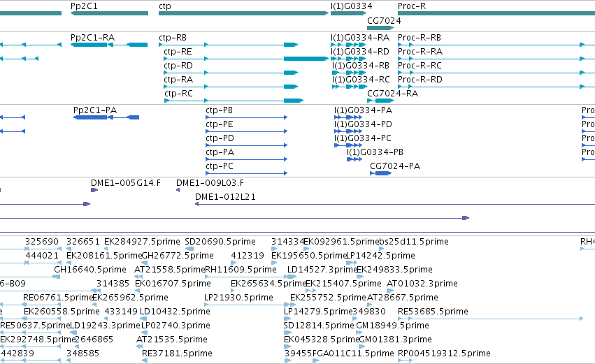
Task: Click the Pp2C1-RA transcript label
Action: pyautogui.click(x=92, y=38)
